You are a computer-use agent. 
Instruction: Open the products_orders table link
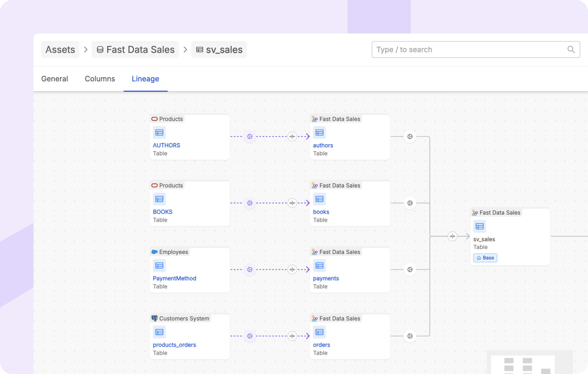click(x=174, y=345)
